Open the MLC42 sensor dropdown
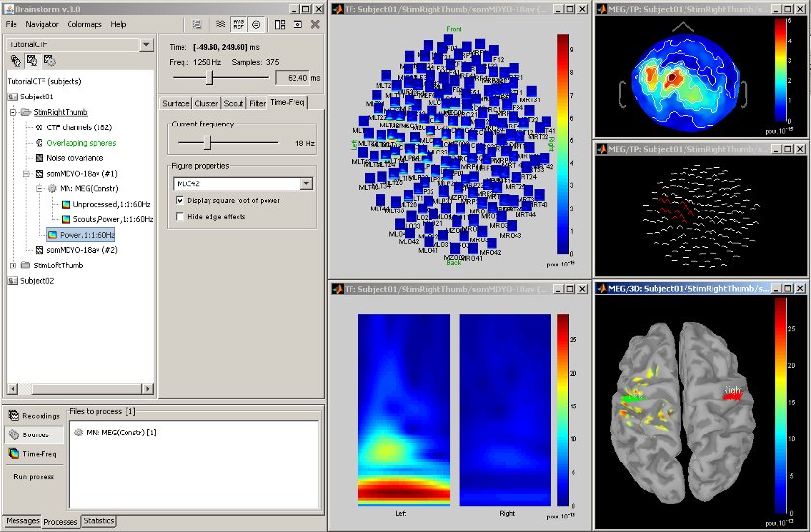This screenshot has width=811, height=532. (x=307, y=183)
